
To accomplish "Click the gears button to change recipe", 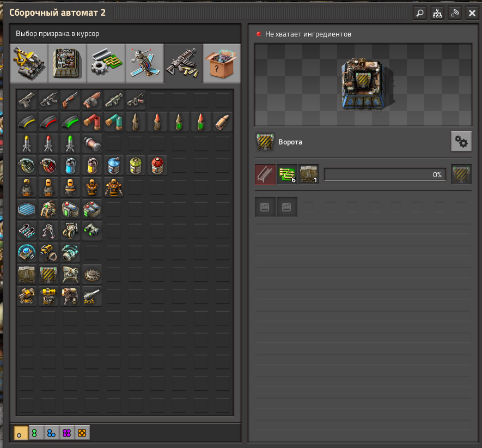I will tap(461, 142).
